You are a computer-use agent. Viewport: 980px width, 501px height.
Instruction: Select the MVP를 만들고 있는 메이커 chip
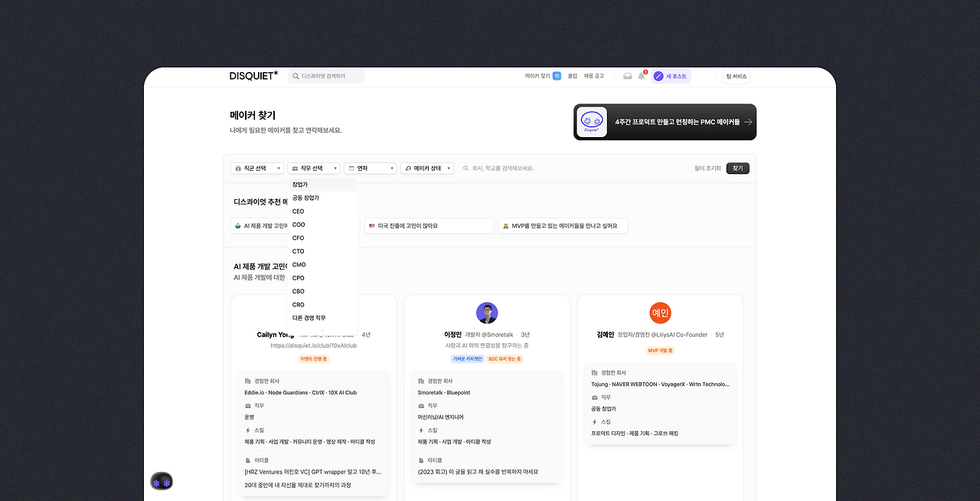563,226
